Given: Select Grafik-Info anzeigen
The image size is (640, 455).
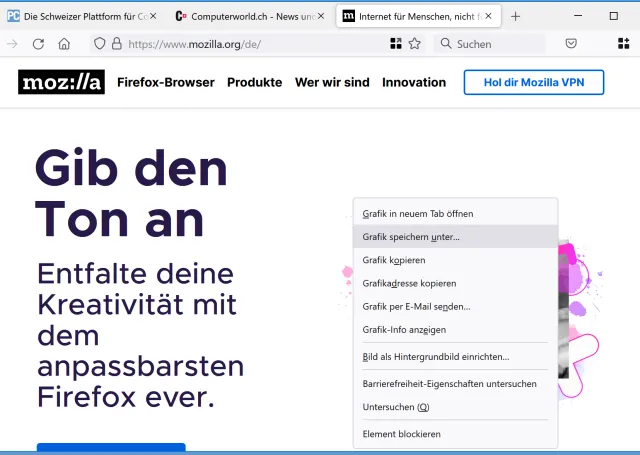Looking at the screenshot, I should [456, 330].
